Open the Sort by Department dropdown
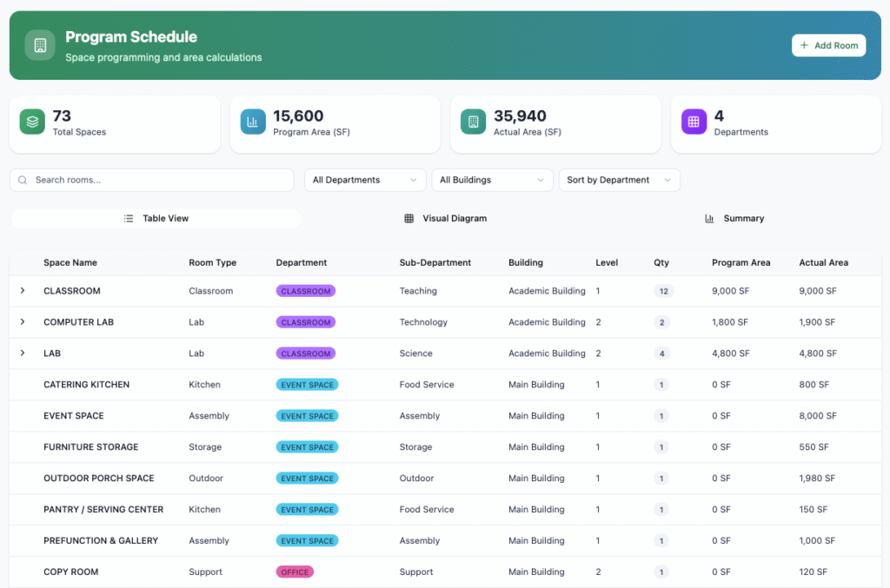Viewport: 890px width, 588px height. 619,181
